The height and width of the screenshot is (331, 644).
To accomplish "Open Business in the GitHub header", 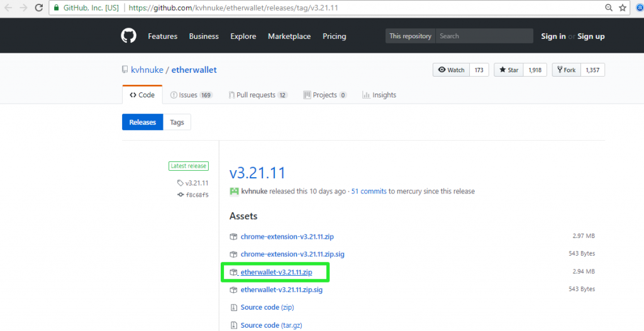I will click(204, 36).
